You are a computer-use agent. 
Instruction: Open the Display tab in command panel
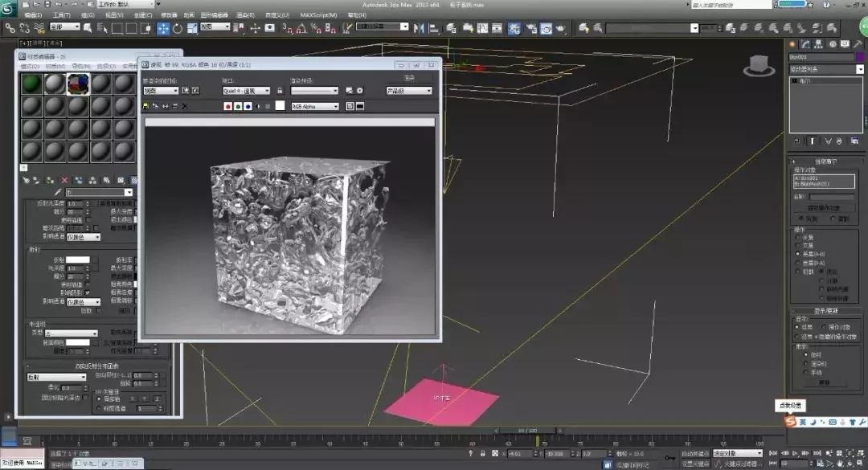(x=845, y=44)
